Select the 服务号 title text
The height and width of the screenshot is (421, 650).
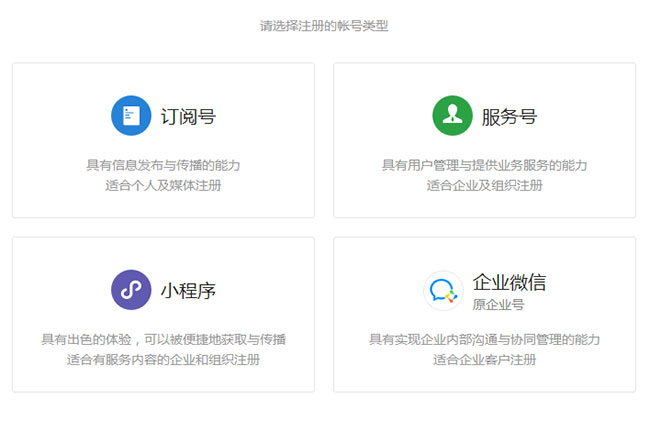click(x=509, y=116)
